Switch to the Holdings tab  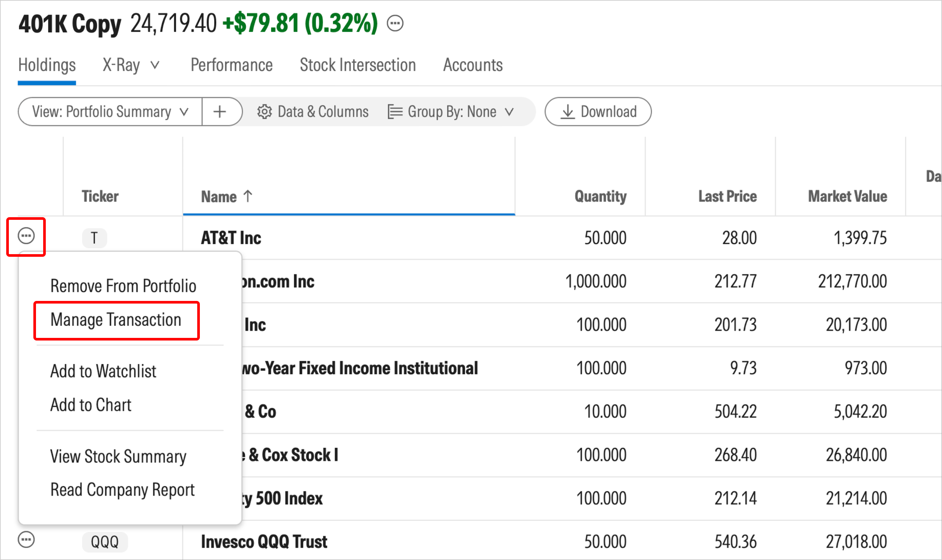pos(47,65)
